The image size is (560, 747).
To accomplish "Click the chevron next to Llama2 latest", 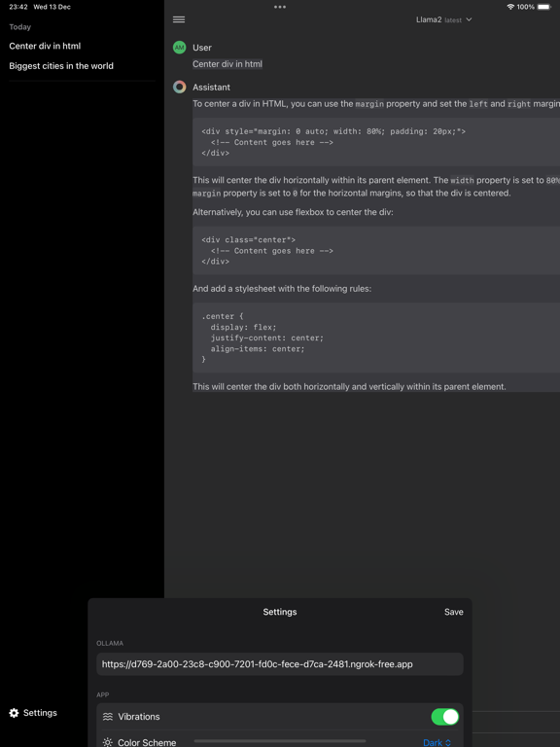I will click(469, 19).
